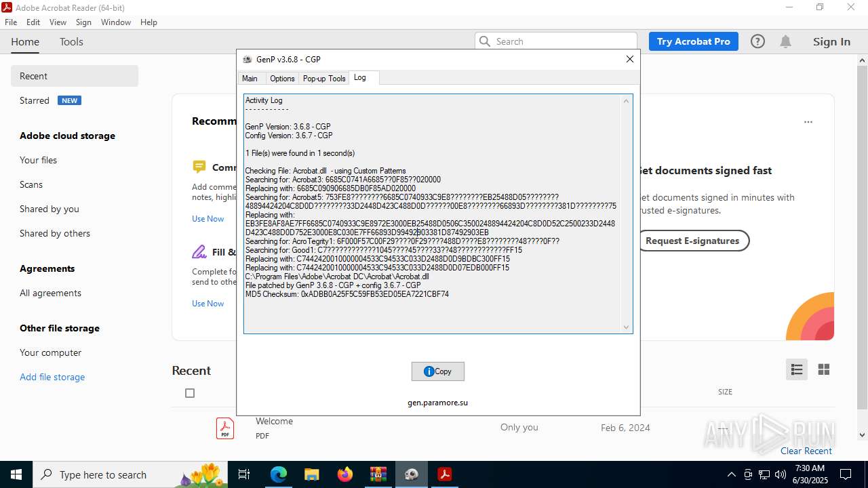Switch recent files to list view
Screen dimensions: 868x488
(x=797, y=369)
